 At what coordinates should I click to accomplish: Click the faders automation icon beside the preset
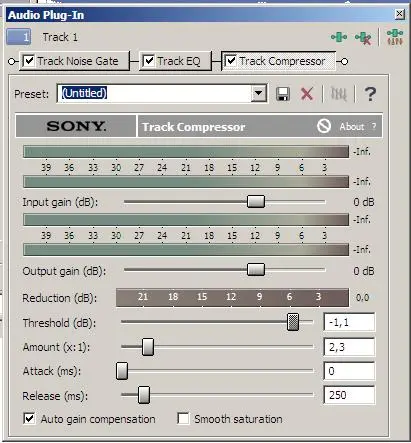339,94
